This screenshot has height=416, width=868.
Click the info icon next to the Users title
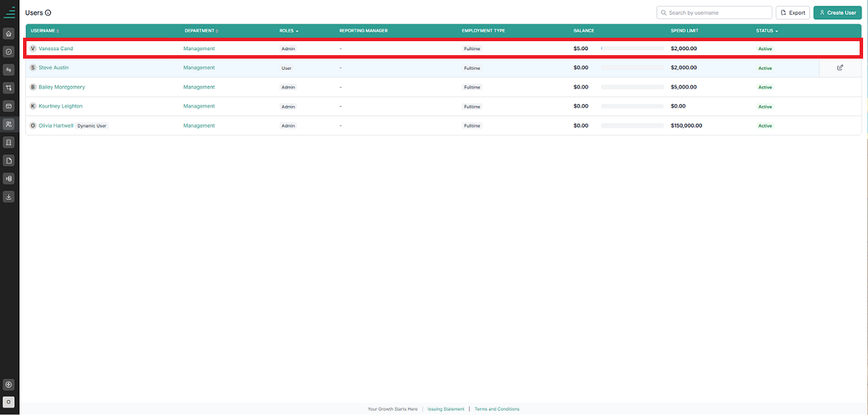(48, 13)
